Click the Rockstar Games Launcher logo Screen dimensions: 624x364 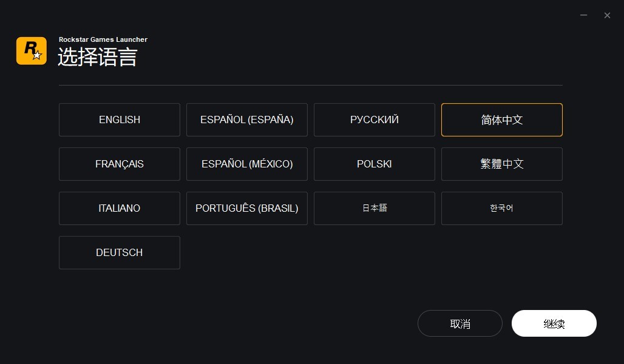pos(31,50)
